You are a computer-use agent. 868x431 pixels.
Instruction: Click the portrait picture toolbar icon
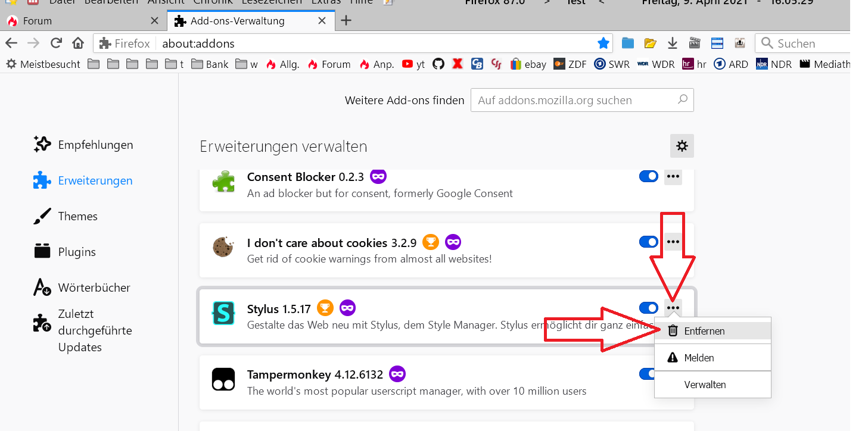pyautogui.click(x=739, y=43)
